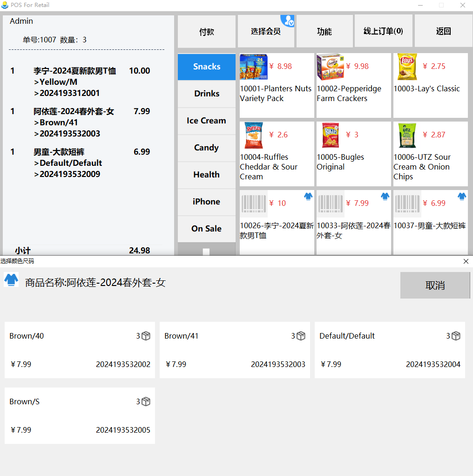Select the Candy category
The height and width of the screenshot is (476, 473).
[x=207, y=148]
